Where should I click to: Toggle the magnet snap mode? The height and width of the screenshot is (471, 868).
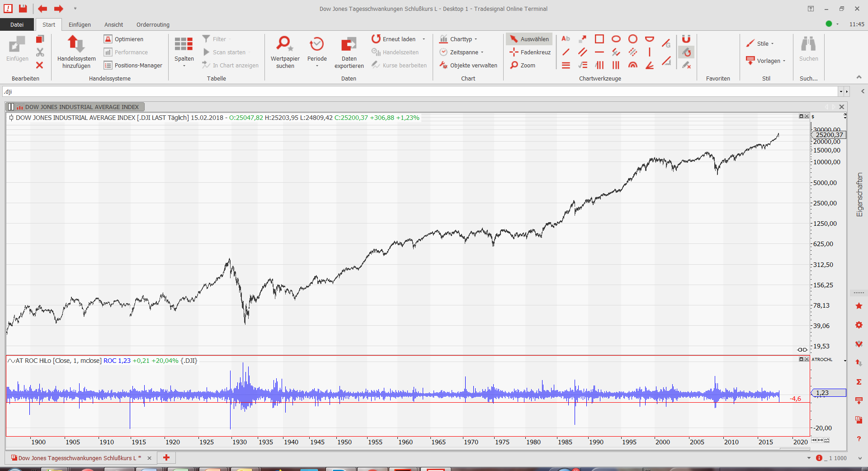point(686,39)
